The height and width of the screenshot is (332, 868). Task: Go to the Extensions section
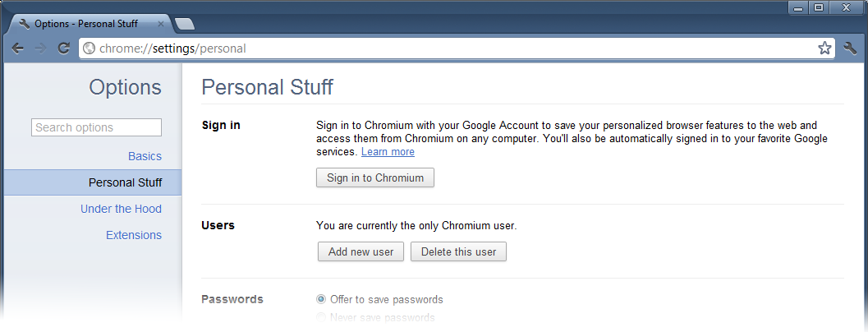(x=134, y=235)
